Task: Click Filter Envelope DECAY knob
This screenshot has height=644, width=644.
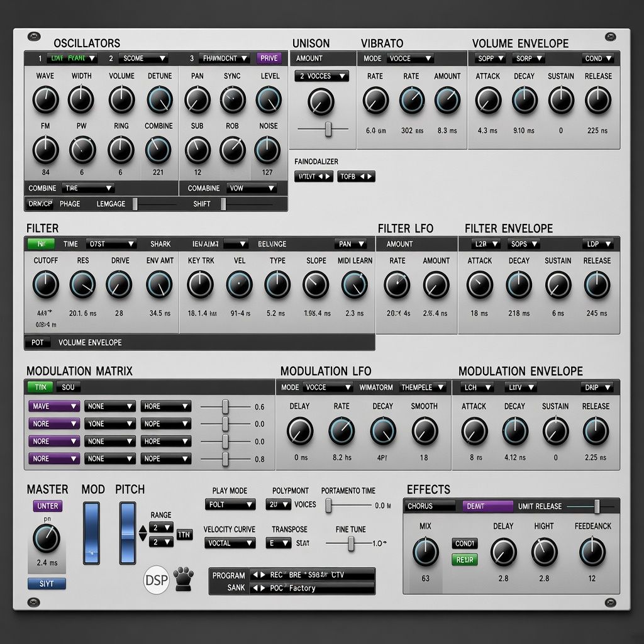Action: click(519, 285)
